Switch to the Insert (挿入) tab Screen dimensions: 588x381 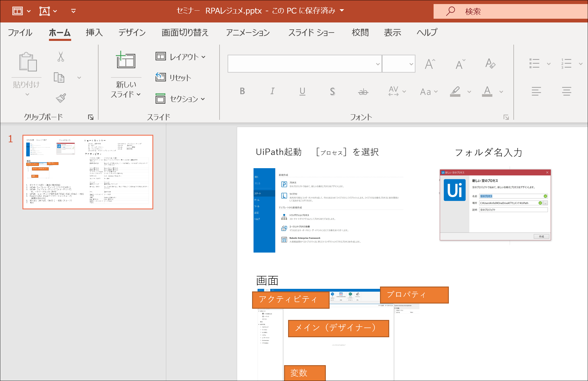[x=94, y=33]
